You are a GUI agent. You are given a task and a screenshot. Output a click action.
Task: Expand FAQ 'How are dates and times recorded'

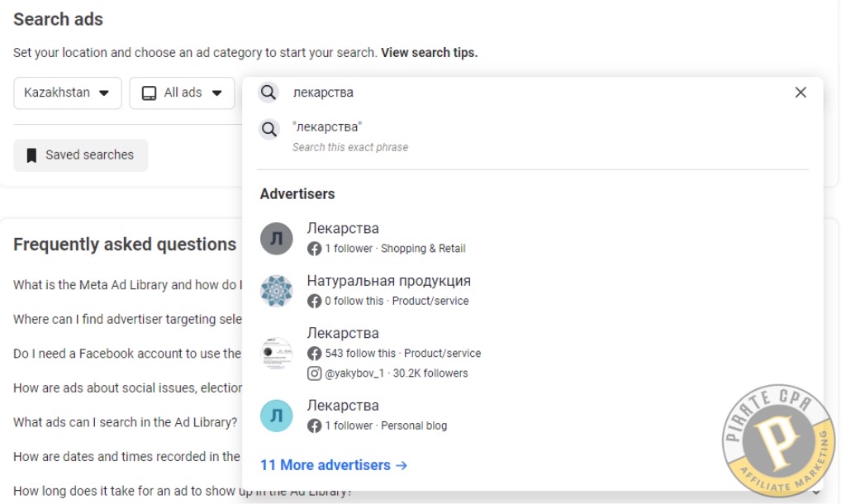(x=126, y=457)
